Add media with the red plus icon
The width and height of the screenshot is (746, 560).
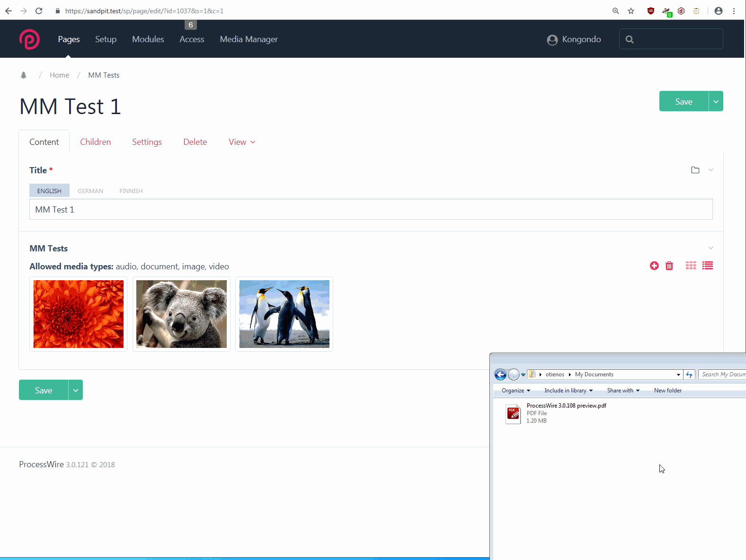click(654, 266)
